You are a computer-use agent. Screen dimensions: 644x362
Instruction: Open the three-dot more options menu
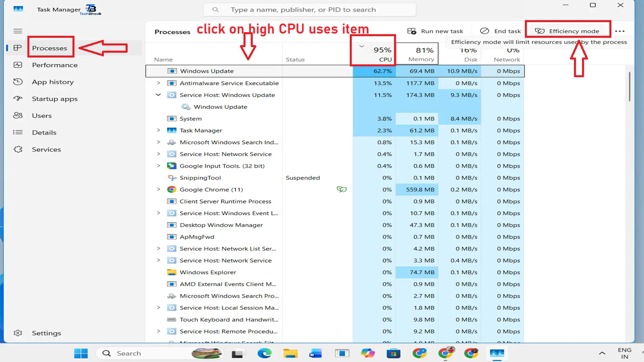[620, 31]
